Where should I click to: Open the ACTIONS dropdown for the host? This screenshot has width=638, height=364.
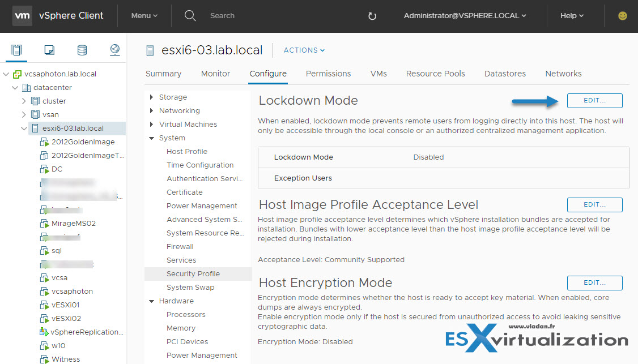(x=304, y=50)
